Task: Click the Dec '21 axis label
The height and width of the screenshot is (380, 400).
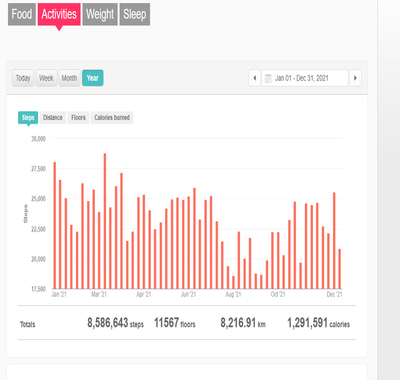Action: coord(334,294)
